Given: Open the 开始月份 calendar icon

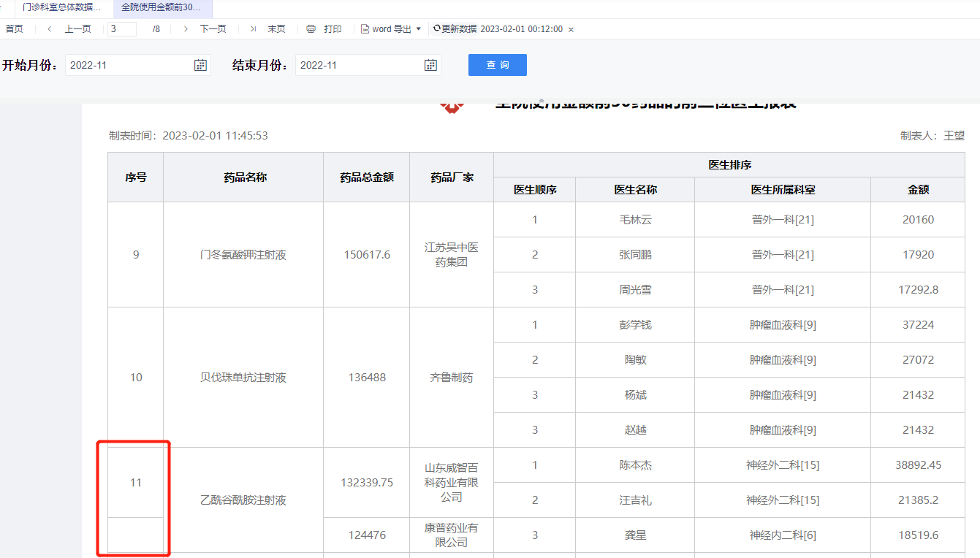Looking at the screenshot, I should 200,65.
